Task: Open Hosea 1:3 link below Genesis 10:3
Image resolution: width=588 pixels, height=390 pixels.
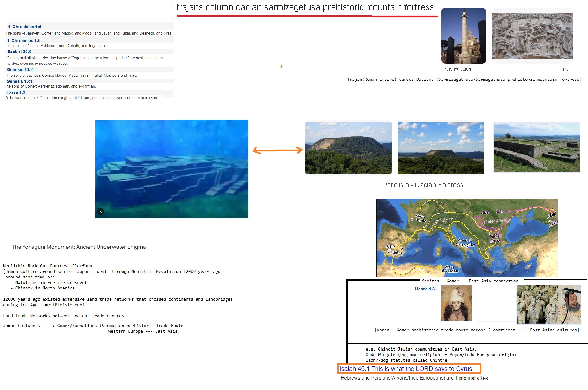Action: 15,92
